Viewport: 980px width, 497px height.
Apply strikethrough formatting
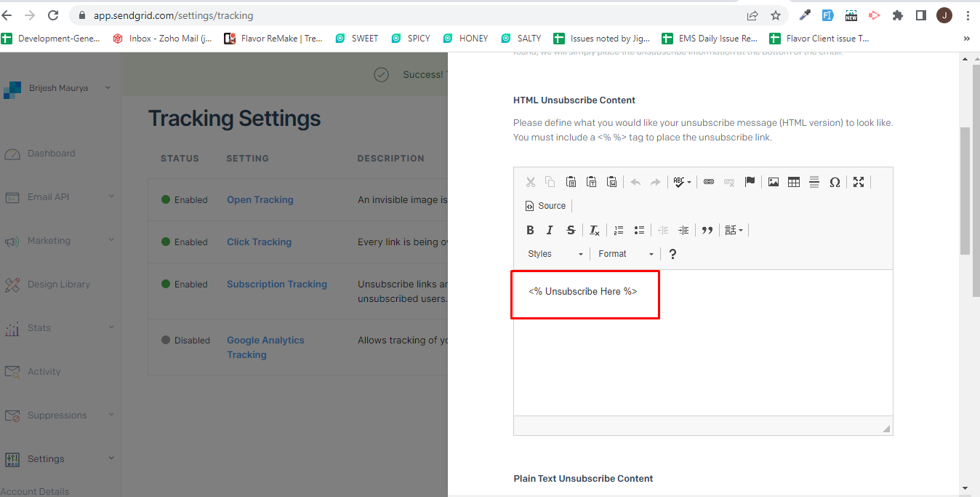click(571, 230)
